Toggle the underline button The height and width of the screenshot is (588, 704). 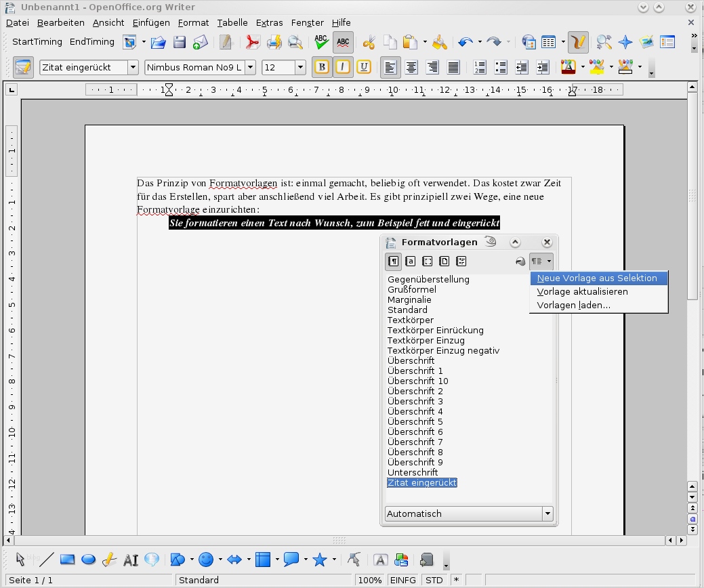point(364,67)
